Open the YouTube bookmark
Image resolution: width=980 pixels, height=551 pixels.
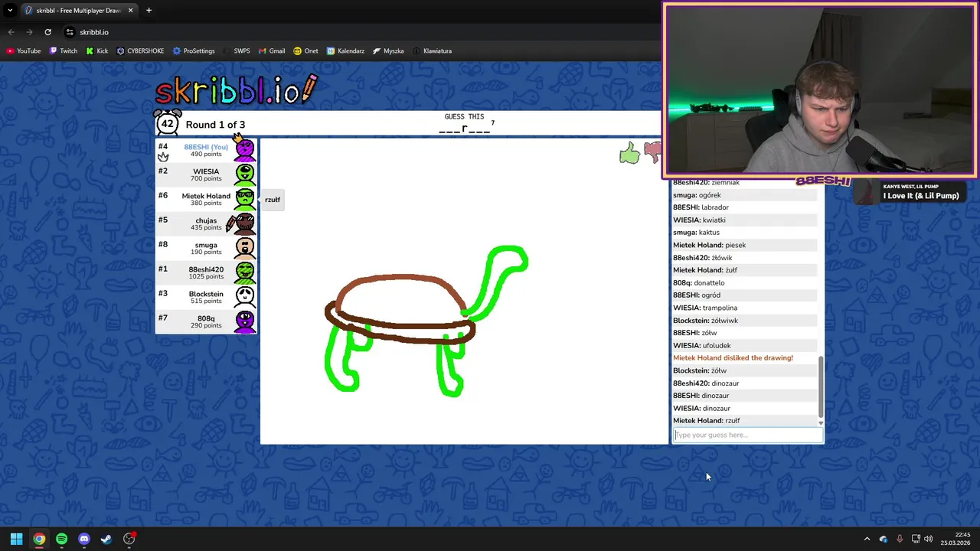coord(24,51)
